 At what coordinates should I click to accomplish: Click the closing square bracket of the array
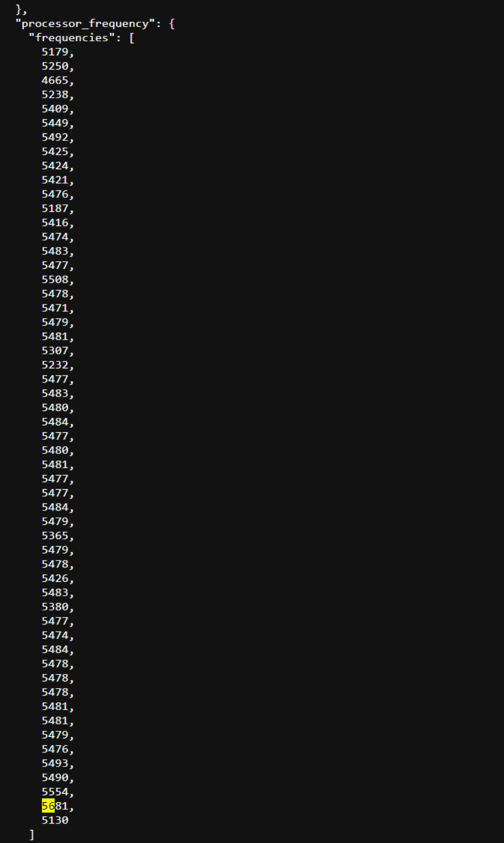tap(32, 834)
